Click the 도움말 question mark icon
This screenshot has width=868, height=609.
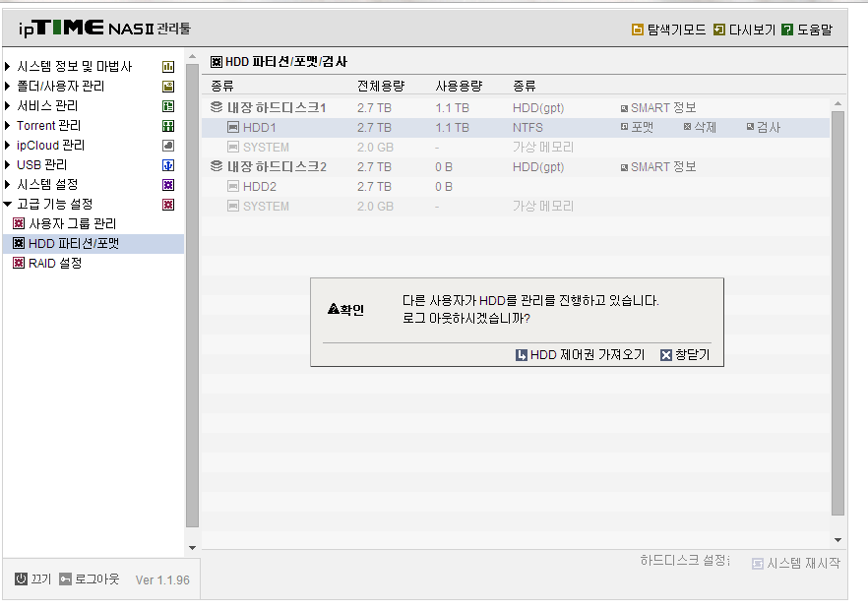(787, 30)
